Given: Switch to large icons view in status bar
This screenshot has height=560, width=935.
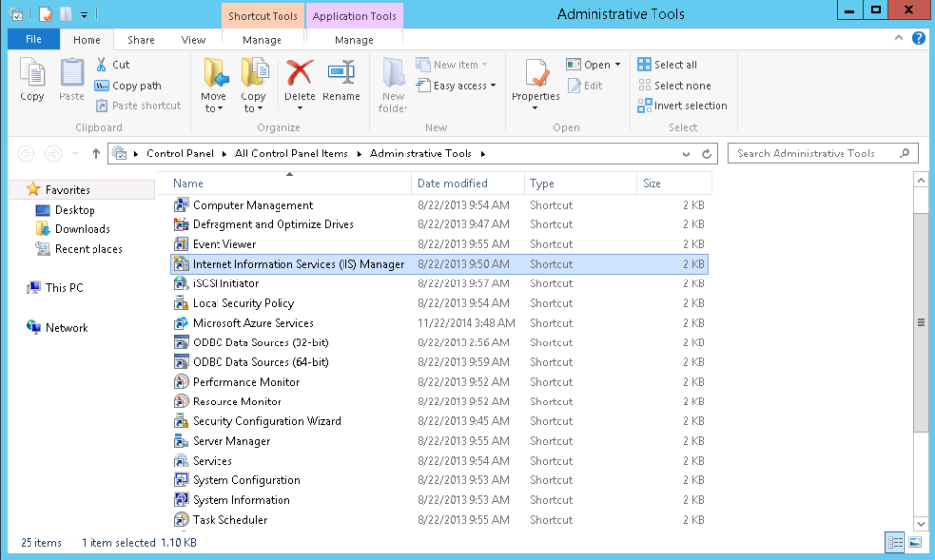Looking at the screenshot, I should 916,542.
